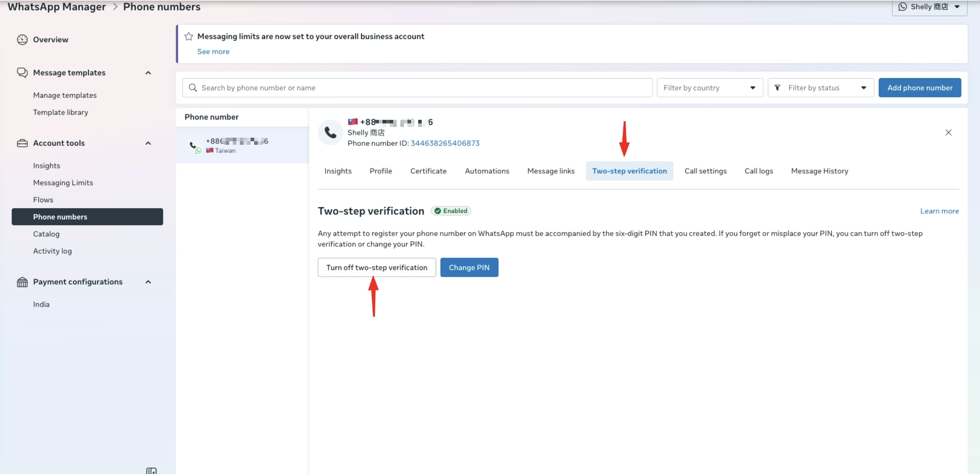The width and height of the screenshot is (980, 474).
Task: Collapse the Message templates section
Action: (148, 73)
